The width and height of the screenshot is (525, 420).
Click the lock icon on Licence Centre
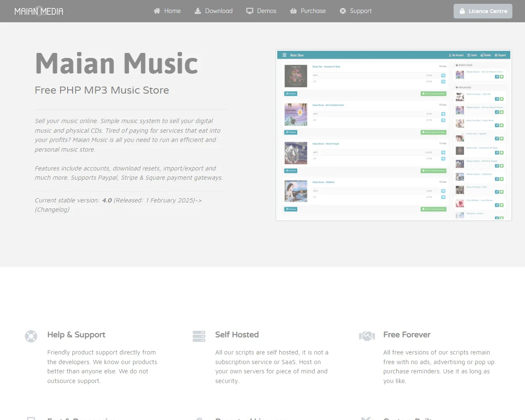point(462,11)
